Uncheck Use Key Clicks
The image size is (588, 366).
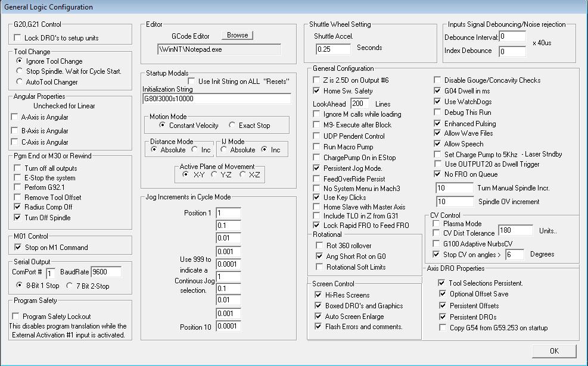tap(316, 197)
